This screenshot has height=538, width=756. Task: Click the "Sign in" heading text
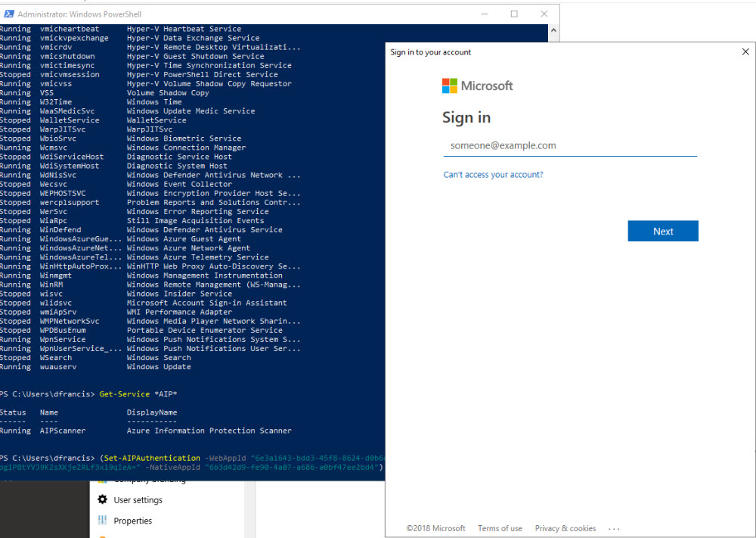466,118
